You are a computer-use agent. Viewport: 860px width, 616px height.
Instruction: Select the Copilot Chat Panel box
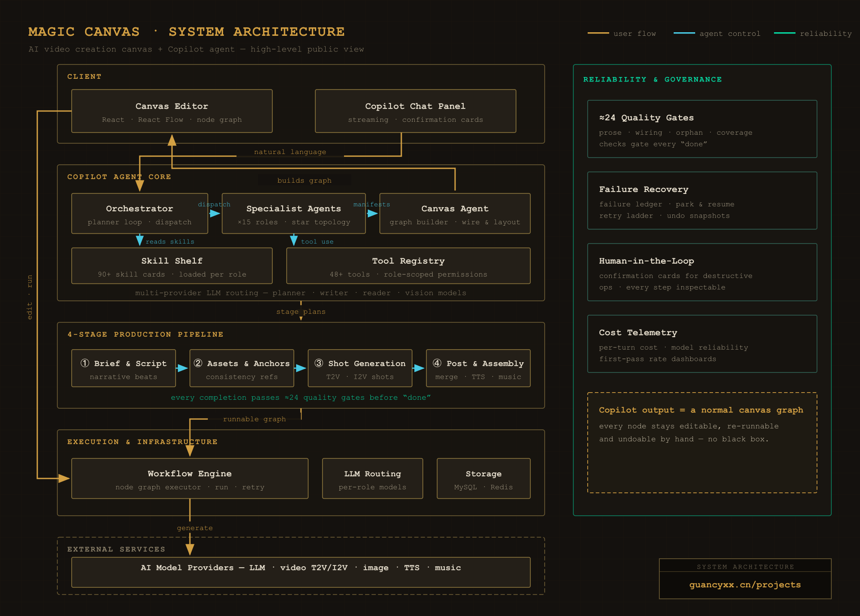pyautogui.click(x=416, y=111)
